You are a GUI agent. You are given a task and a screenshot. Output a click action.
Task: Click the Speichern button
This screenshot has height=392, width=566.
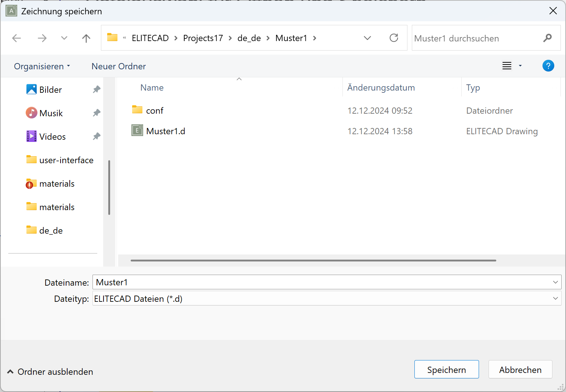pyautogui.click(x=446, y=370)
